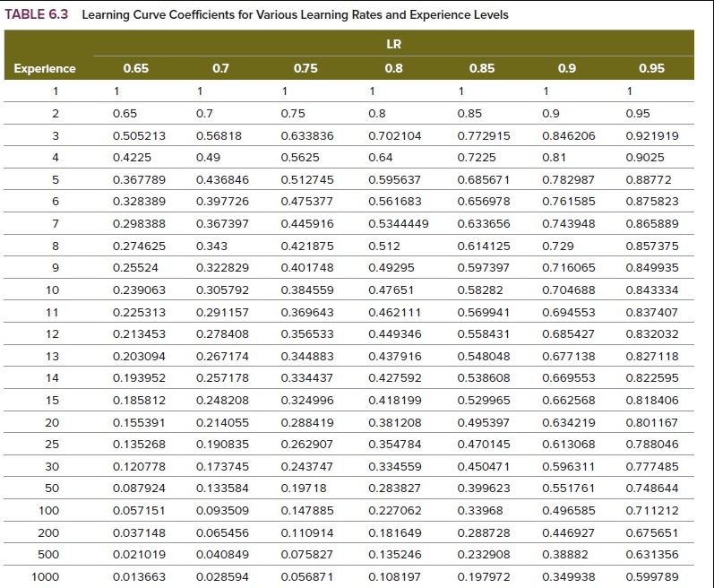Select the value 0.538608
714x588 pixels.
click(x=484, y=378)
